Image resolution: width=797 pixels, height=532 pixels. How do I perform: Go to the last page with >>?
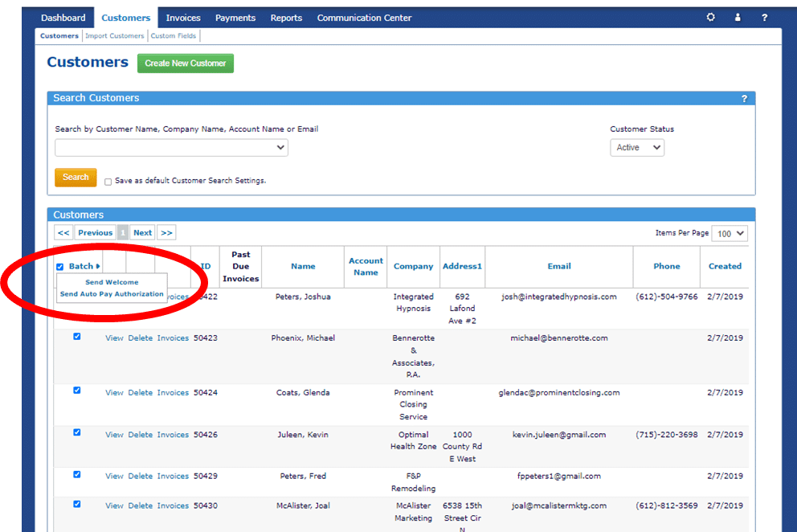coord(166,232)
